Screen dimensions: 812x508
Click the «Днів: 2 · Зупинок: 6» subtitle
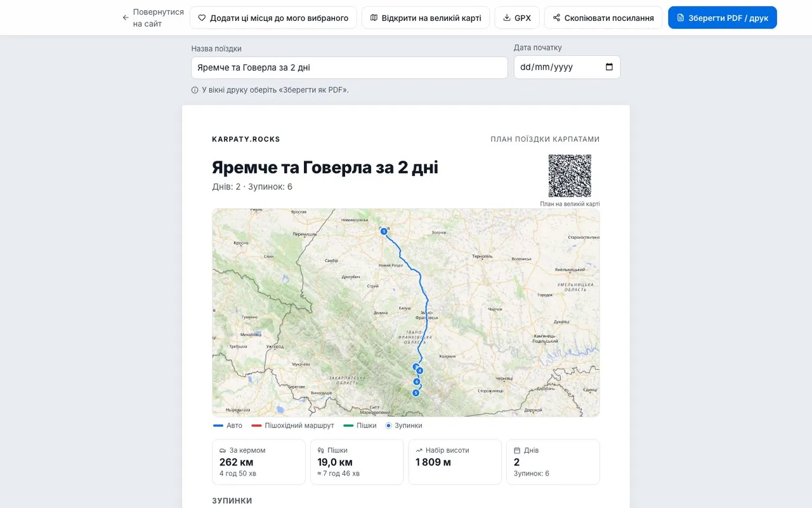point(252,187)
